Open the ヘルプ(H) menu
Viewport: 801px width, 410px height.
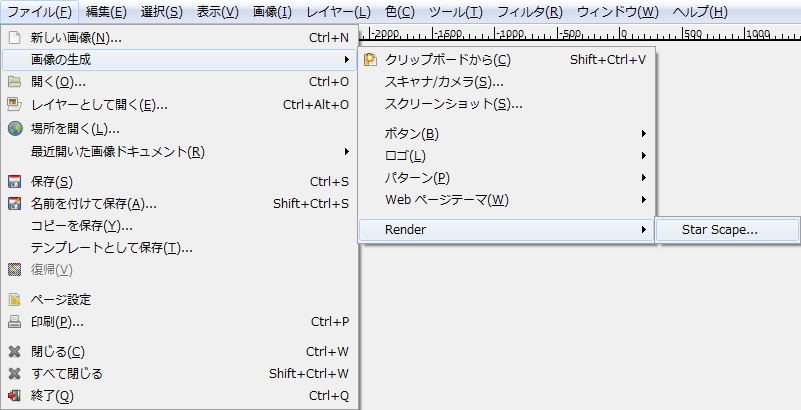(700, 11)
